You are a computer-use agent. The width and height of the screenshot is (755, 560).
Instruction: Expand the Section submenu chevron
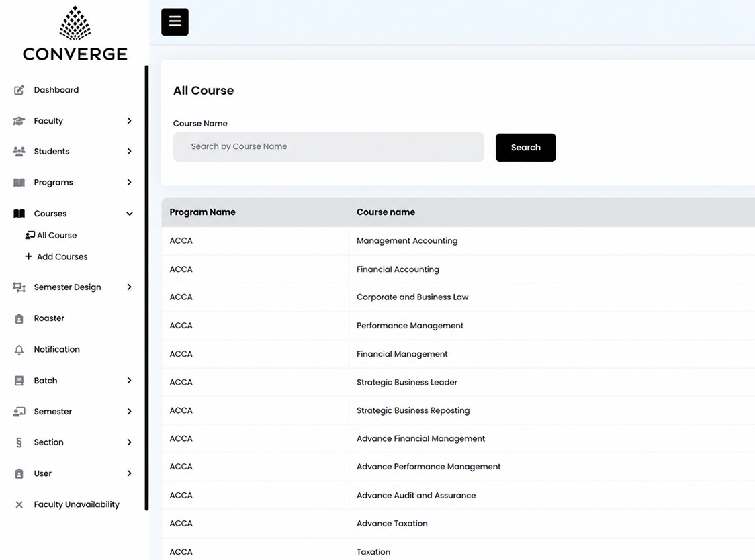click(129, 442)
